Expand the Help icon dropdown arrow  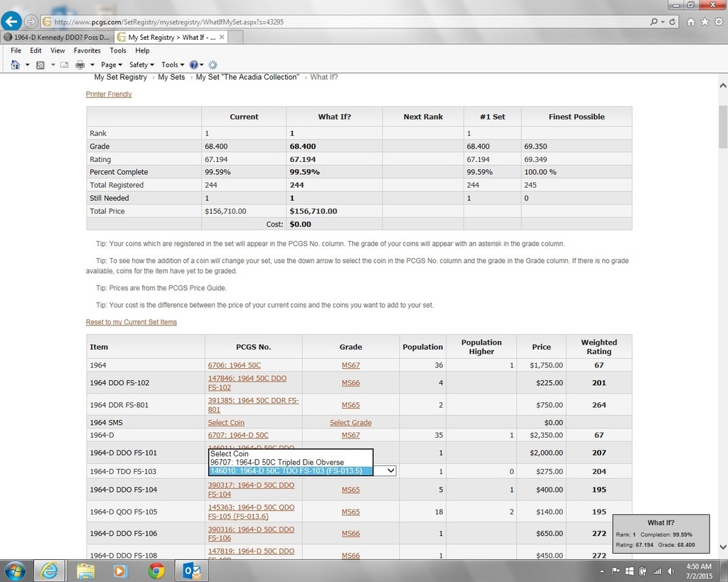[x=201, y=65]
